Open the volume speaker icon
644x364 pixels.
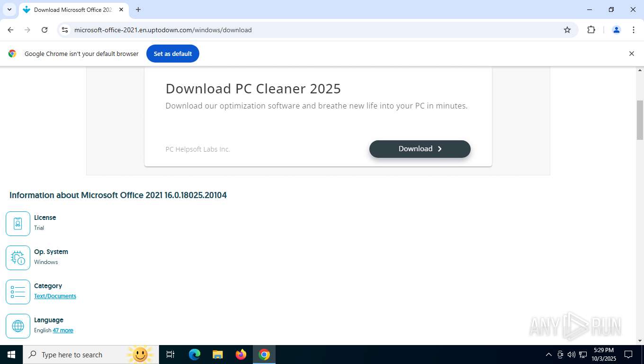pyautogui.click(x=572, y=355)
